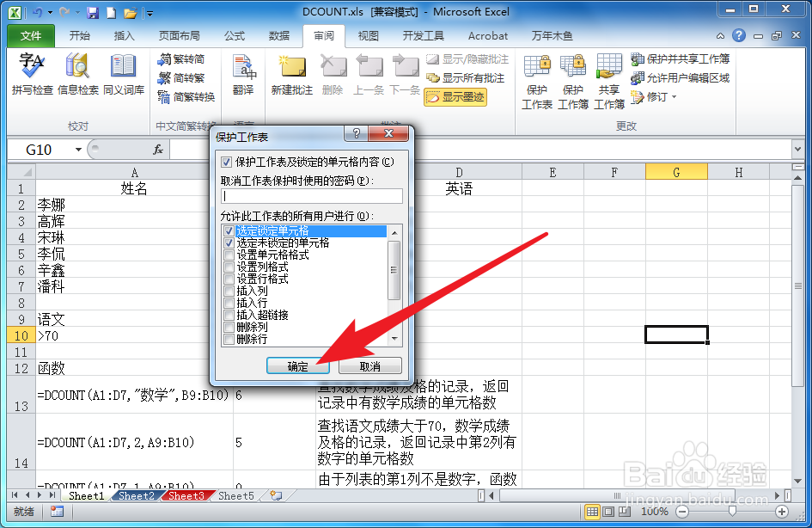Click the insert function fx icon

point(158,150)
